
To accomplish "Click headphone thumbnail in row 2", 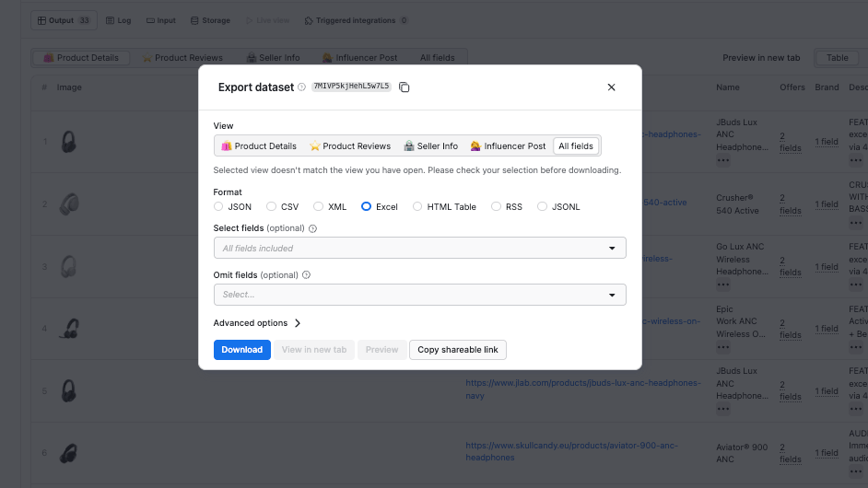I will click(x=68, y=204).
